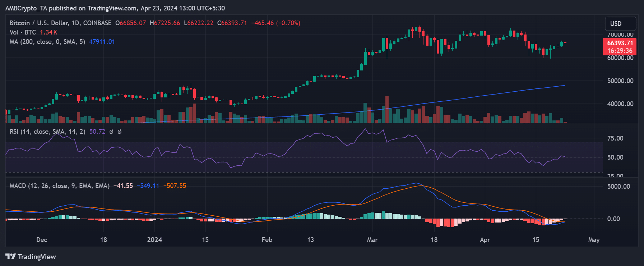Click the 40000.00 price axis label

point(620,104)
